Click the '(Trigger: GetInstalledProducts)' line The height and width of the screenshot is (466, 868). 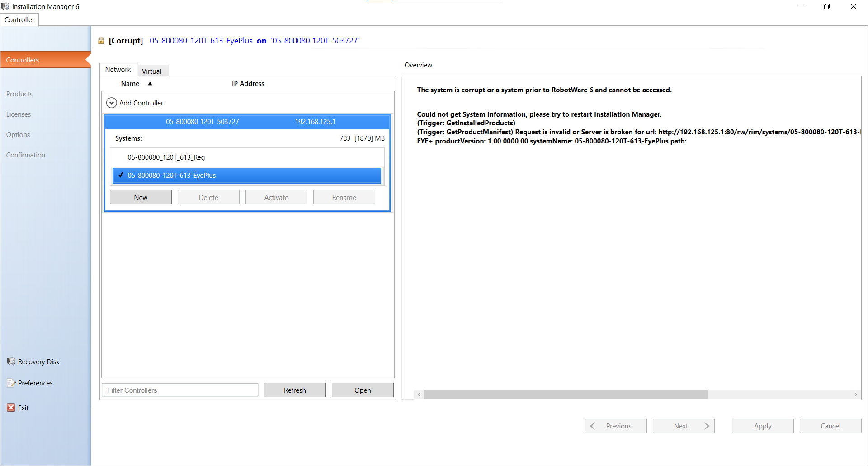(466, 123)
